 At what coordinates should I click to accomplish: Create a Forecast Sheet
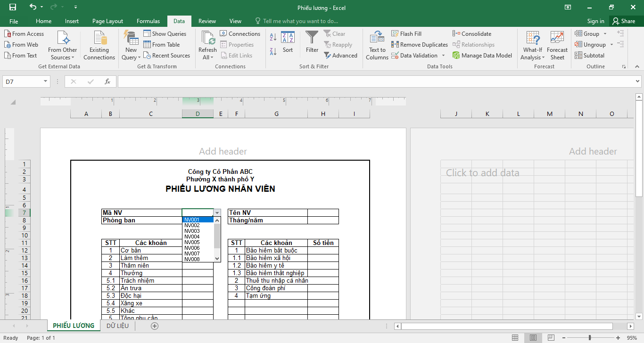coord(557,46)
